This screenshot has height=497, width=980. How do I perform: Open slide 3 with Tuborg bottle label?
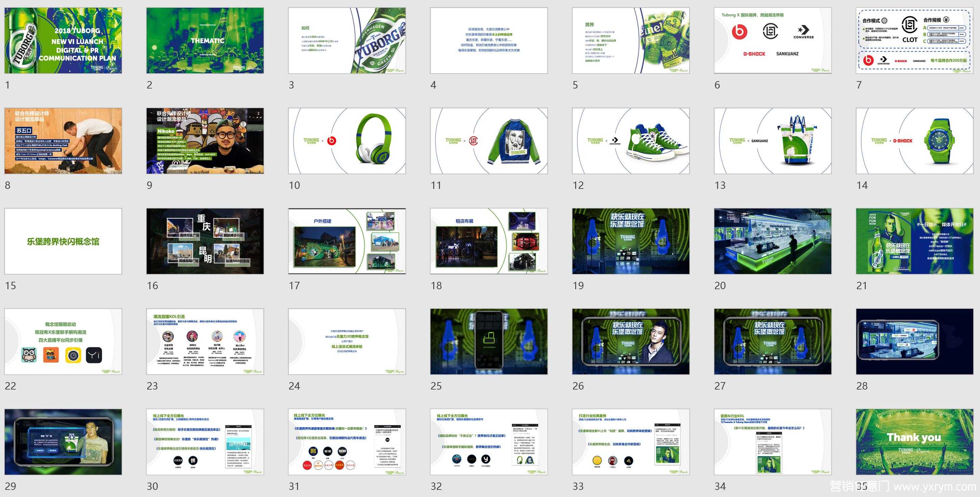(347, 40)
